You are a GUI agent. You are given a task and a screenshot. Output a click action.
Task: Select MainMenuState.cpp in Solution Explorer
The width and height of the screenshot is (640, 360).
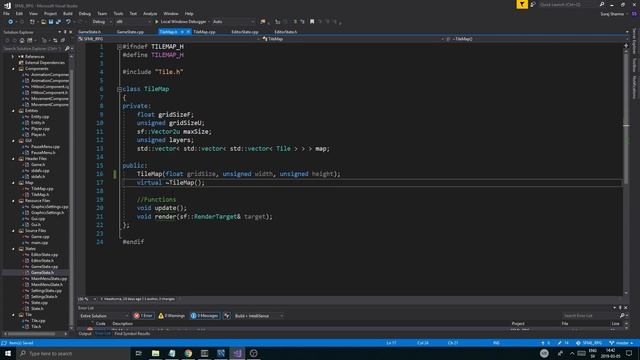(x=49, y=279)
